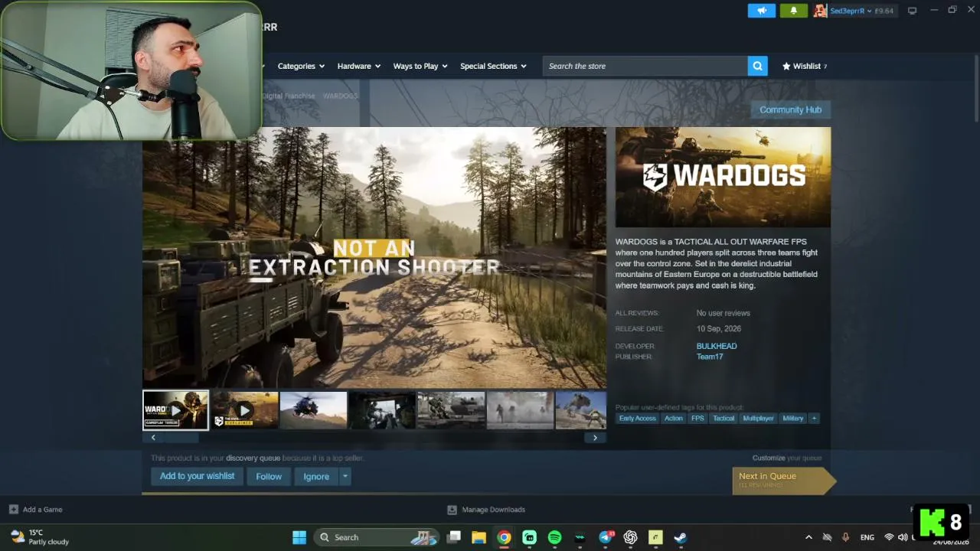This screenshot has height=551, width=980.
Task: Select the Action tag
Action: click(674, 419)
